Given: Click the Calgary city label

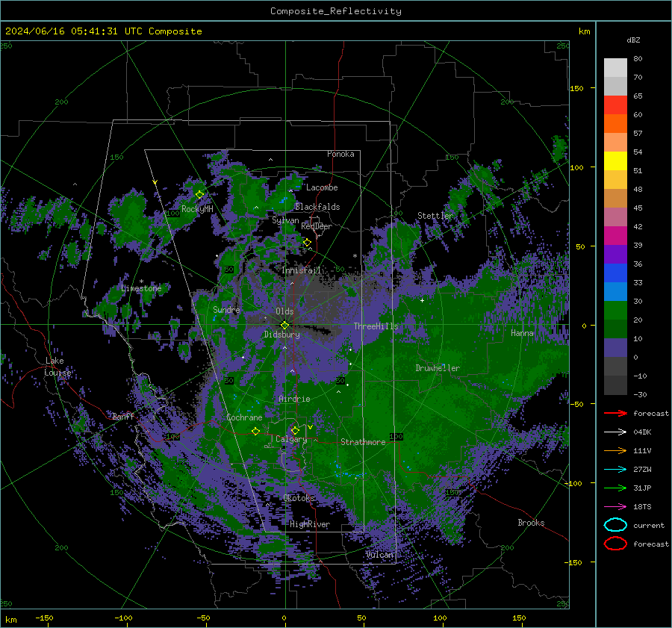Looking at the screenshot, I should coord(291,439).
